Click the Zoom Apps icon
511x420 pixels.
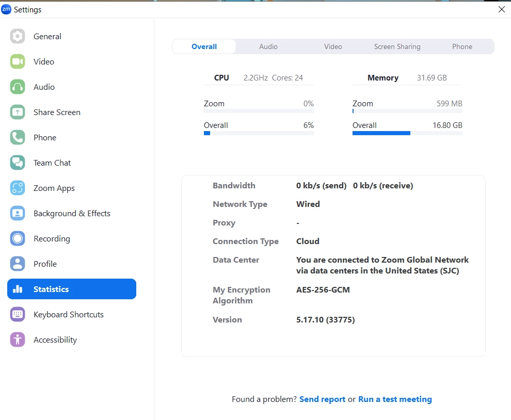pyautogui.click(x=18, y=188)
